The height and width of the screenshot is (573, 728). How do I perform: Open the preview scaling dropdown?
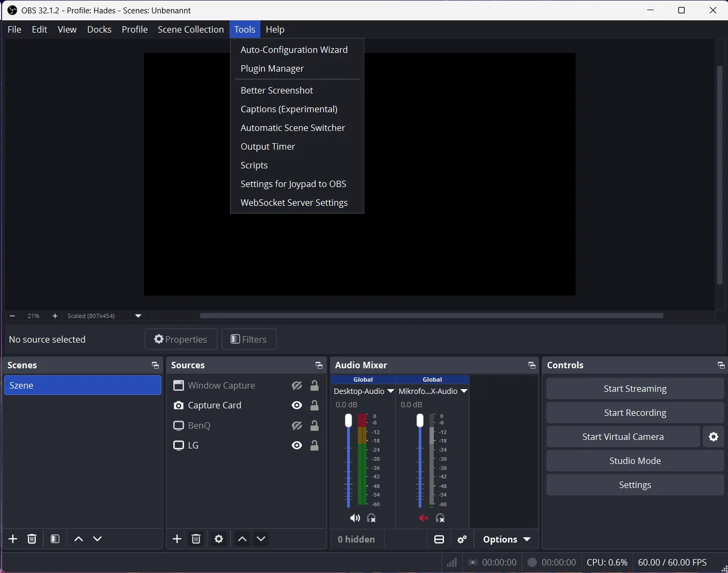tap(138, 316)
